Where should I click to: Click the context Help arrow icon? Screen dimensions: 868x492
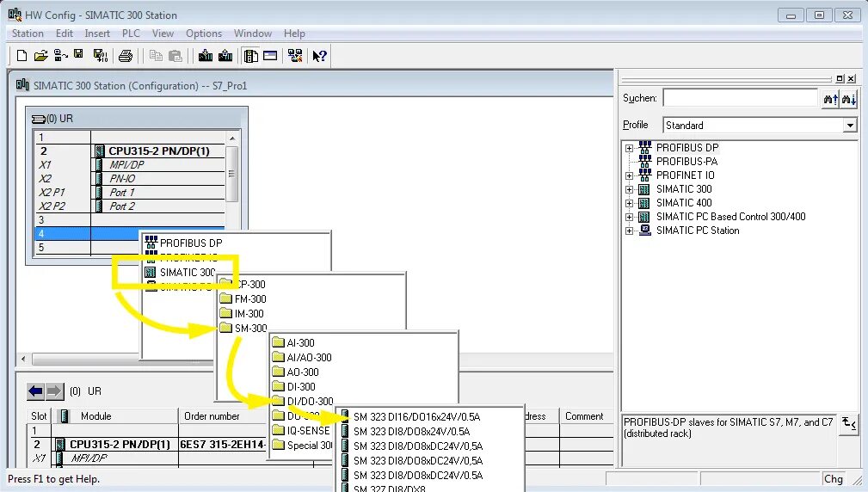(319, 56)
